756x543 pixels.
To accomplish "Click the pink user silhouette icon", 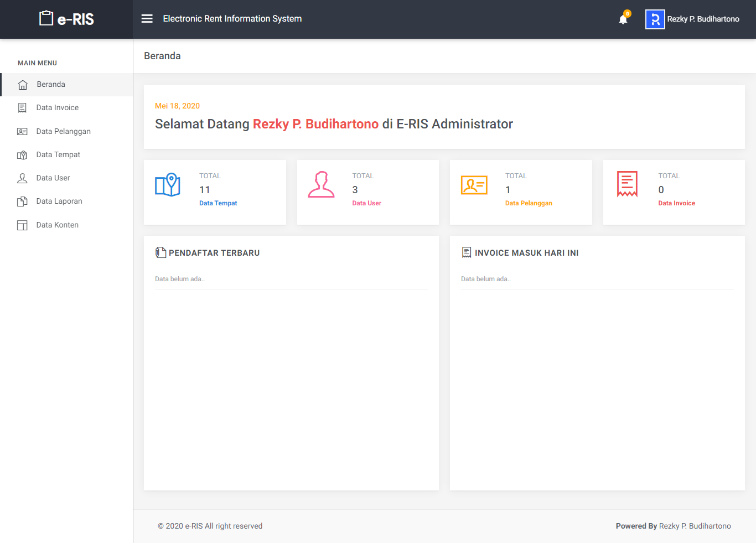I will (x=321, y=185).
